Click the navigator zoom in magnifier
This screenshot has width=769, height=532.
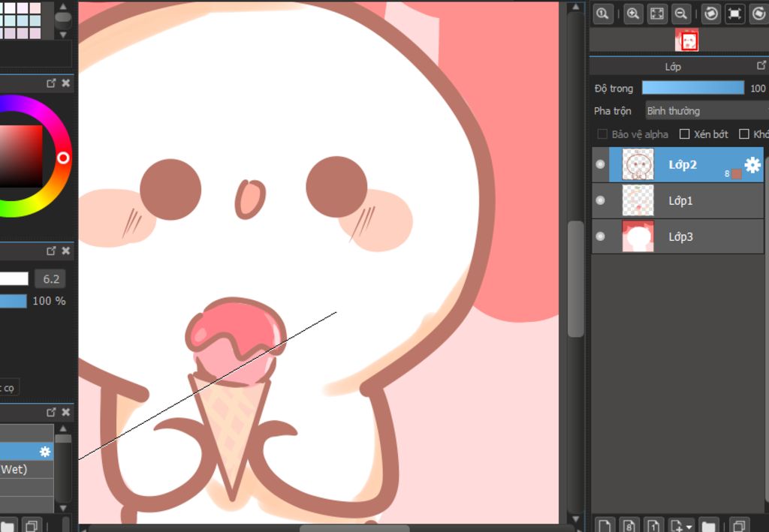click(633, 14)
